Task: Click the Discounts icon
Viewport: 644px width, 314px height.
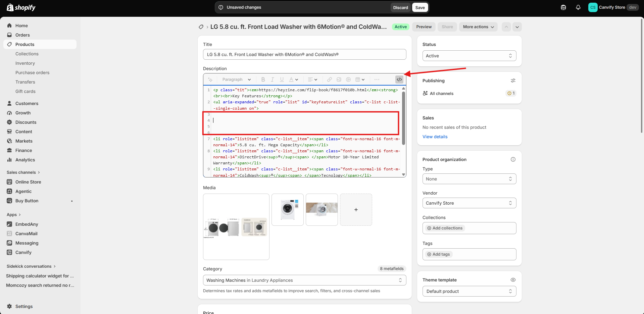Action: (x=9, y=122)
